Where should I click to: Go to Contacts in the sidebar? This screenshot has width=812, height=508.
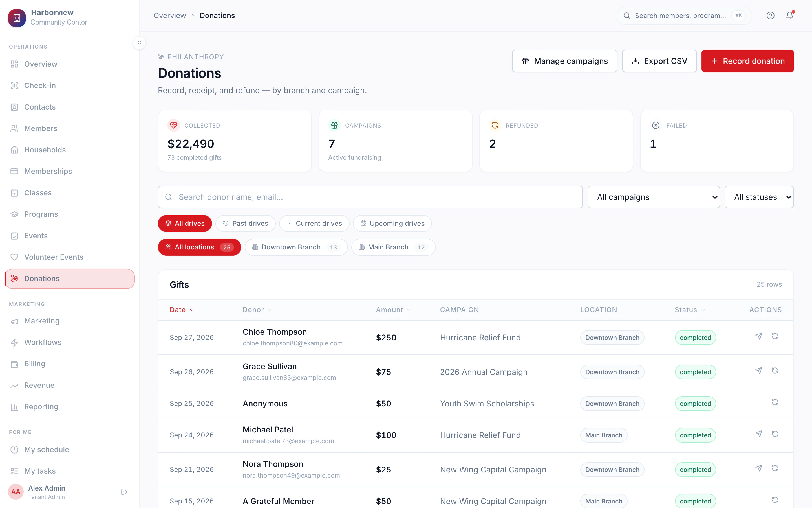click(69, 107)
